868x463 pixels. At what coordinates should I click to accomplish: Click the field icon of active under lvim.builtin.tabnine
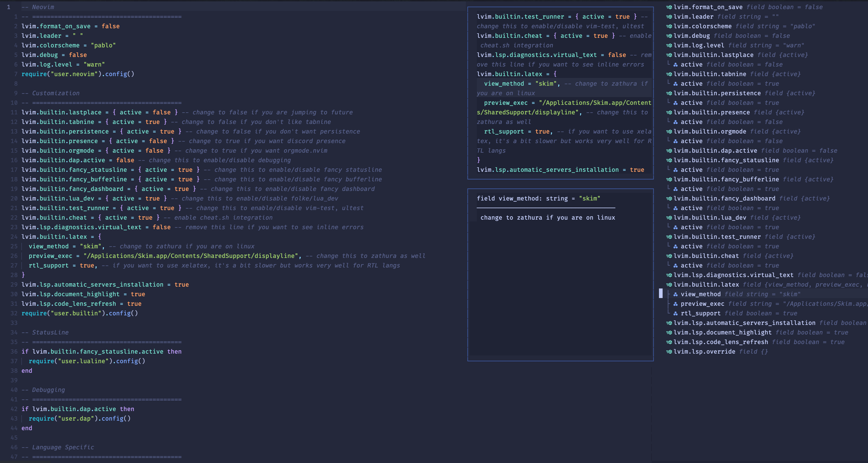tap(676, 84)
